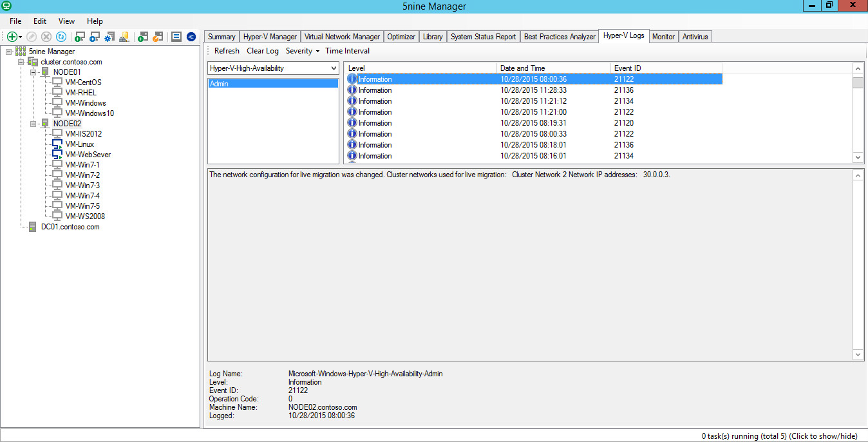Open the File menu

click(15, 21)
